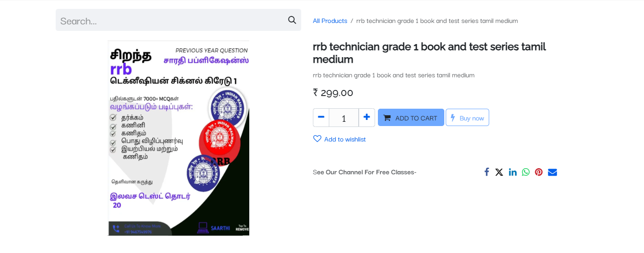644x253 pixels.
Task: Click the Buy now button
Action: click(467, 118)
